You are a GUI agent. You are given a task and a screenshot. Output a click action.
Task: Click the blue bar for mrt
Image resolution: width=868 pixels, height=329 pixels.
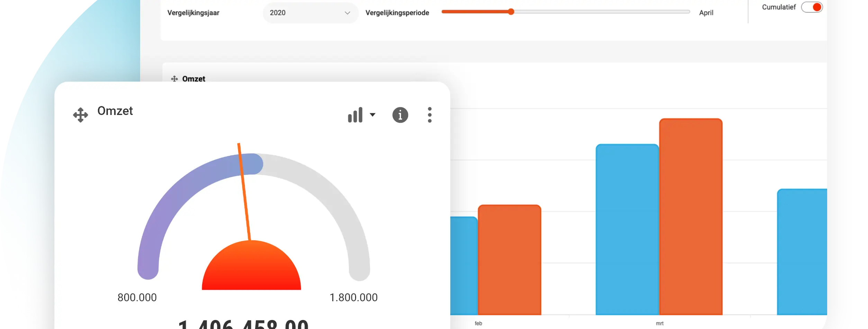pos(627,229)
